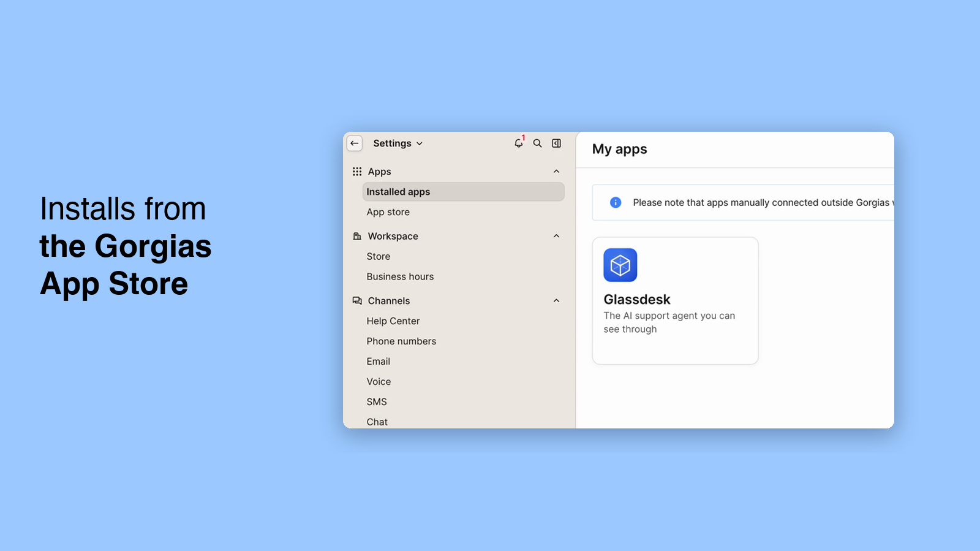Click the Glassdesk cube app icon
This screenshot has width=980, height=551.
point(620,265)
